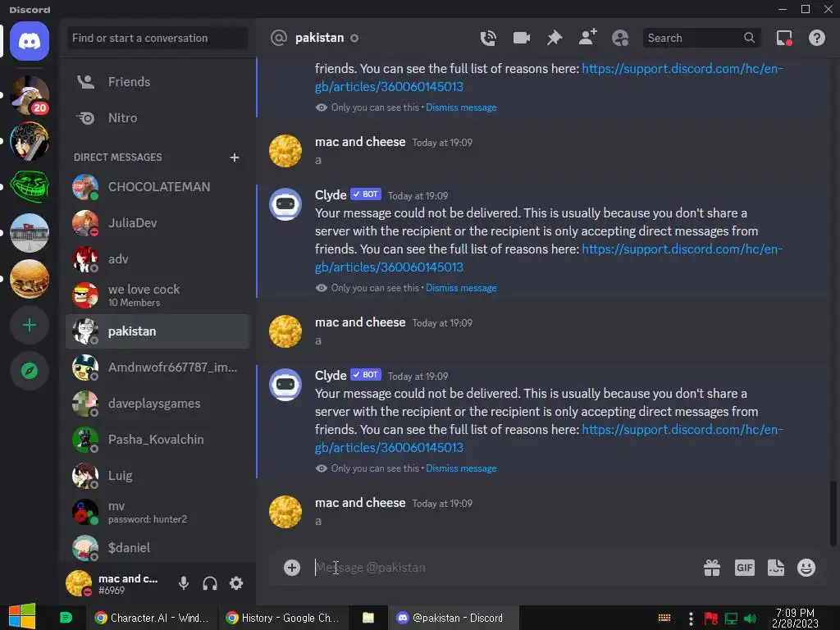
Task: Open the burger icon server
Action: tap(30, 279)
